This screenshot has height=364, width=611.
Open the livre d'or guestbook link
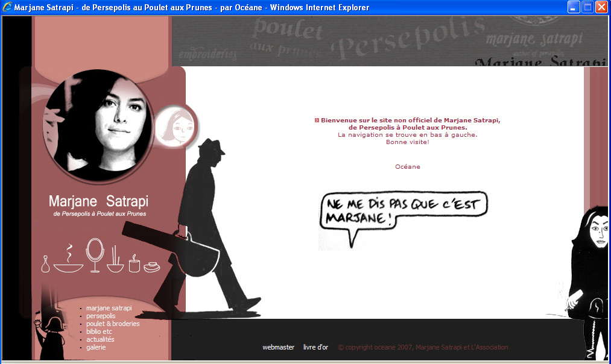(315, 347)
